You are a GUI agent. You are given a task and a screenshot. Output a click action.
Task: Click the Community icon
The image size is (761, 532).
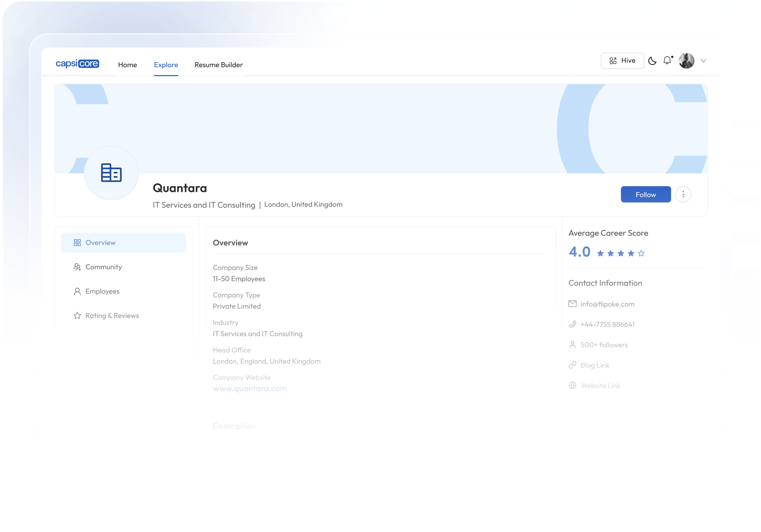[x=77, y=267]
